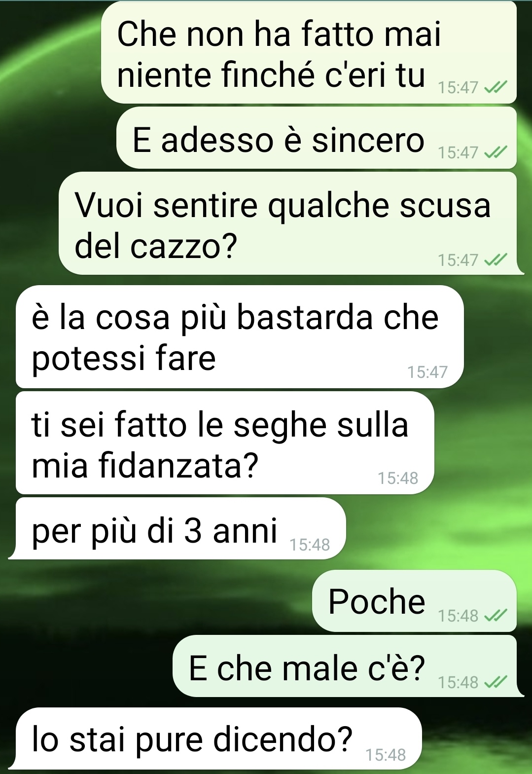
Task: Tap the sent message "Poche"
Action: tap(414, 601)
